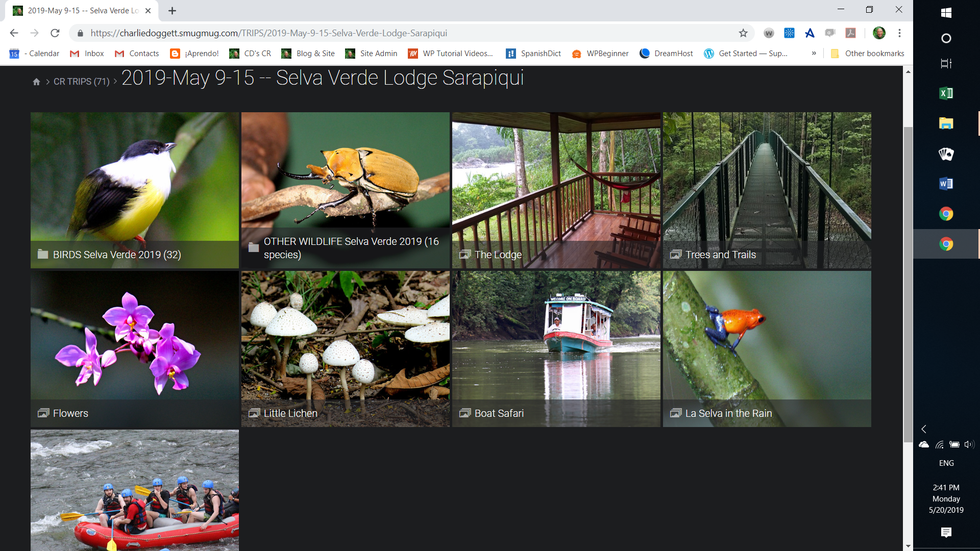Click the gray monitor extension icon
Viewport: 980px width, 551px height.
tap(830, 33)
